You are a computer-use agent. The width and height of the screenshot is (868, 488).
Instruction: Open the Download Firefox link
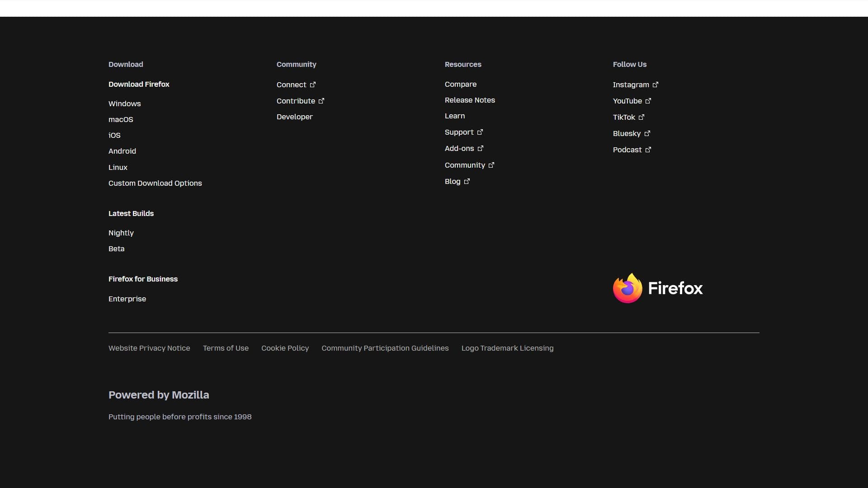[x=139, y=84]
